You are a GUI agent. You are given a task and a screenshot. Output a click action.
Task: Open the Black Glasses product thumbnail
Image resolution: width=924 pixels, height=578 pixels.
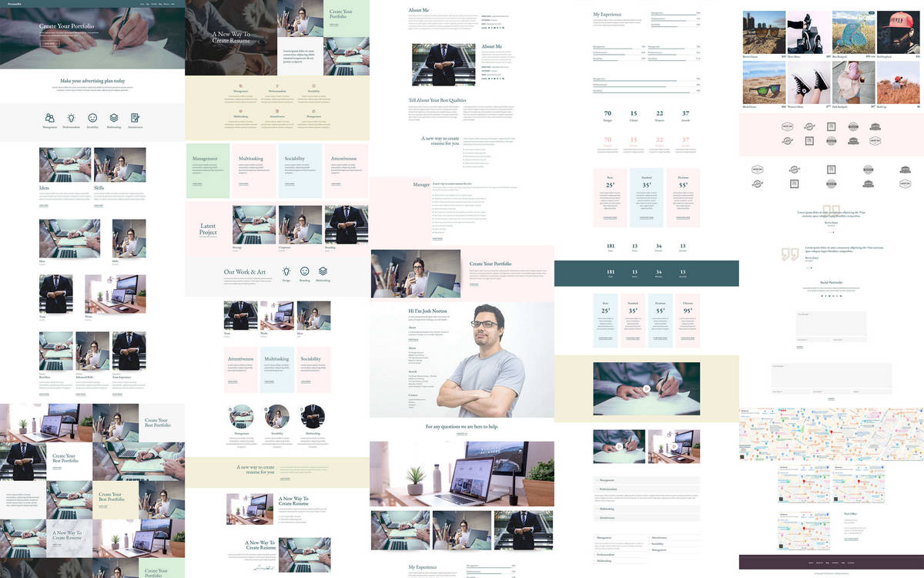(x=764, y=82)
